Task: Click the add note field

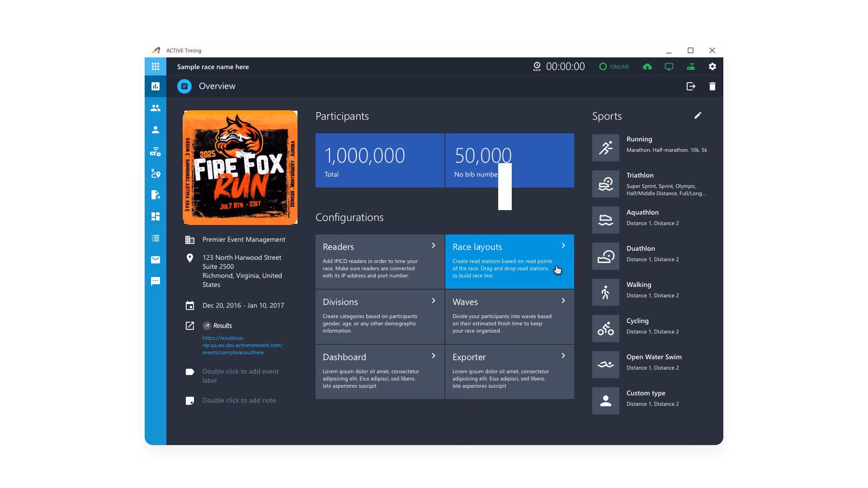Action: [x=239, y=400]
